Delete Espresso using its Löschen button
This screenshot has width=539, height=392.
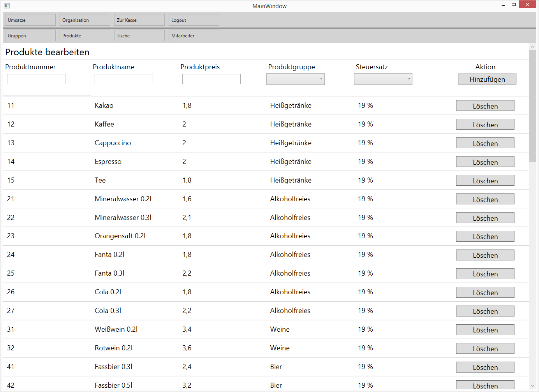click(485, 162)
